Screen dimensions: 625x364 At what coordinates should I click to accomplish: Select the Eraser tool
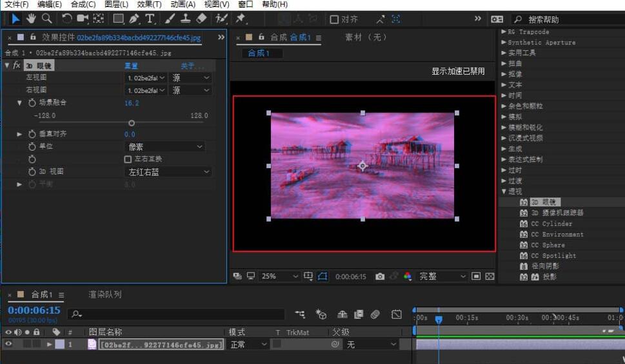201,18
